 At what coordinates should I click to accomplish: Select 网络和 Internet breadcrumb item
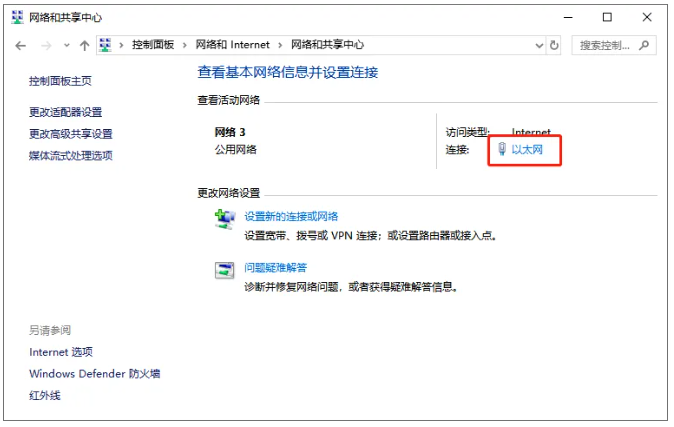pyautogui.click(x=233, y=45)
